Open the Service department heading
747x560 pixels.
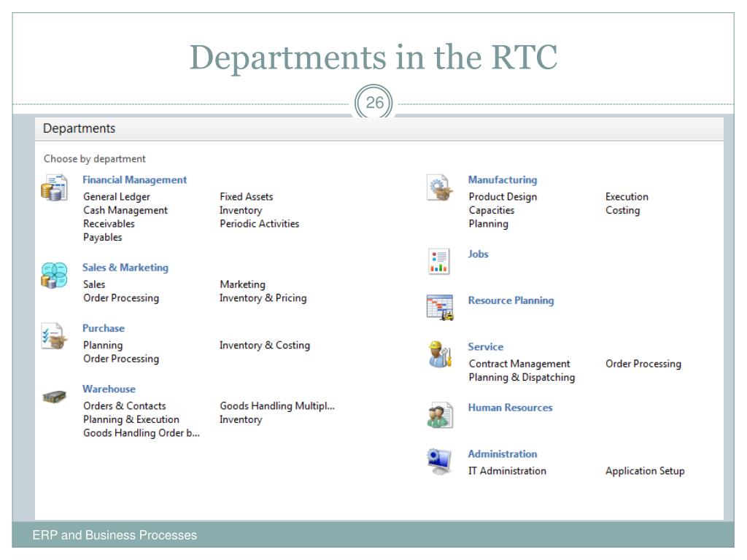485,346
